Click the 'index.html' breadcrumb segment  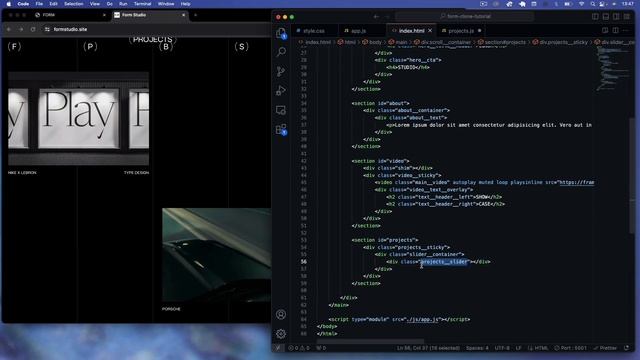tap(315, 42)
